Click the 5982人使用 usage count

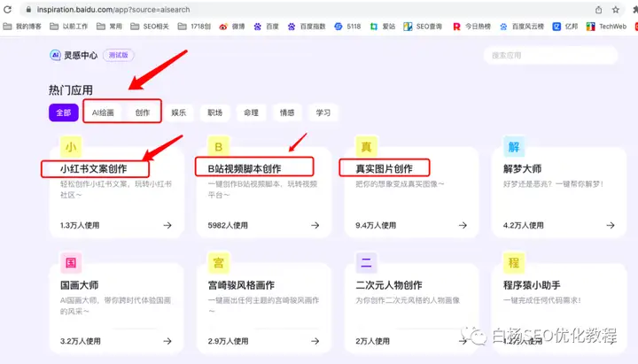(x=228, y=225)
